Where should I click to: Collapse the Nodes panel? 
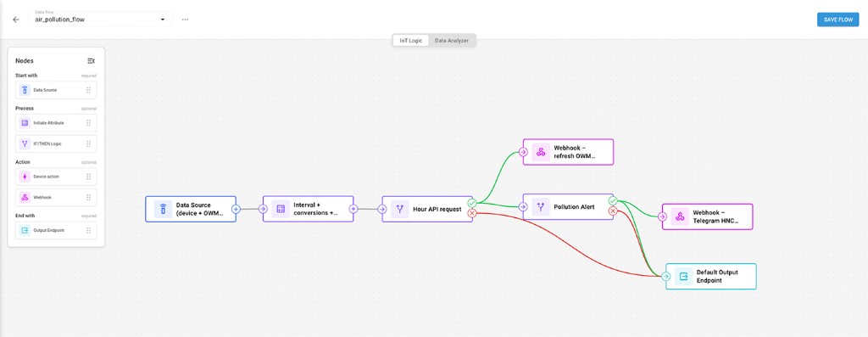92,61
